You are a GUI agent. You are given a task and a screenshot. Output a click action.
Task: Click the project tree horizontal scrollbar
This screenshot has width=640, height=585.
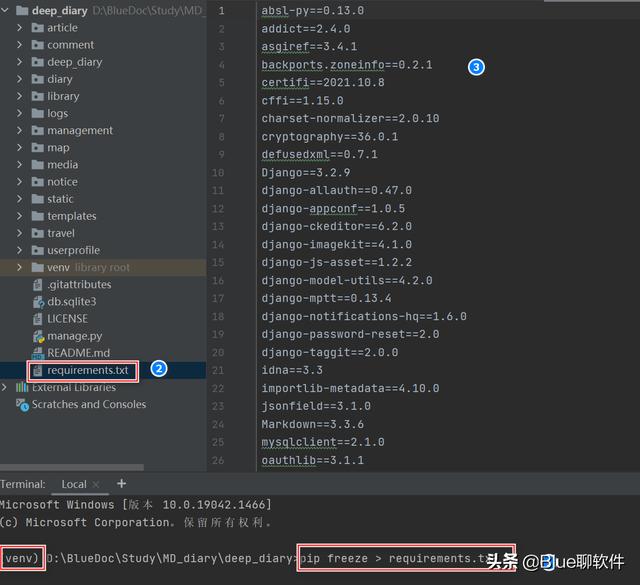coord(72,467)
